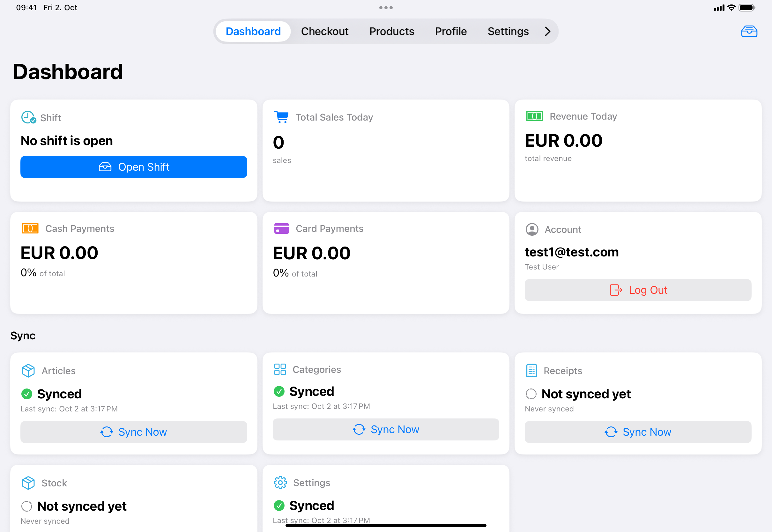Tap the cellular signal bars in status bar
This screenshot has width=772, height=532.
tap(719, 8)
